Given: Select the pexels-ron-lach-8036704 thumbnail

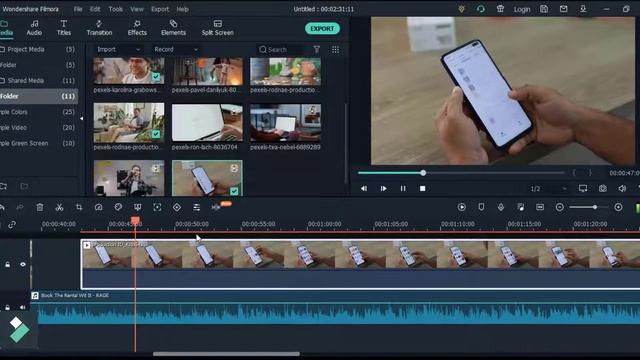Looking at the screenshot, I should point(207,122).
